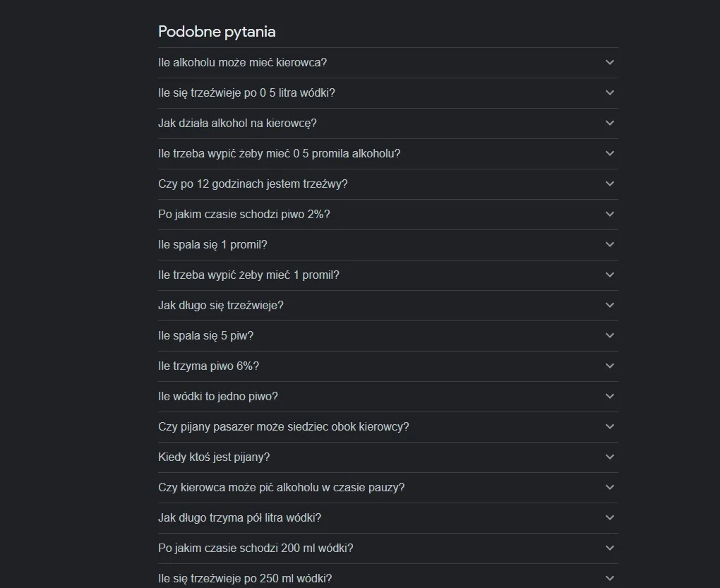Open 'Ile trzyma piwo 6%?' question text
The height and width of the screenshot is (588, 720).
[x=208, y=366]
